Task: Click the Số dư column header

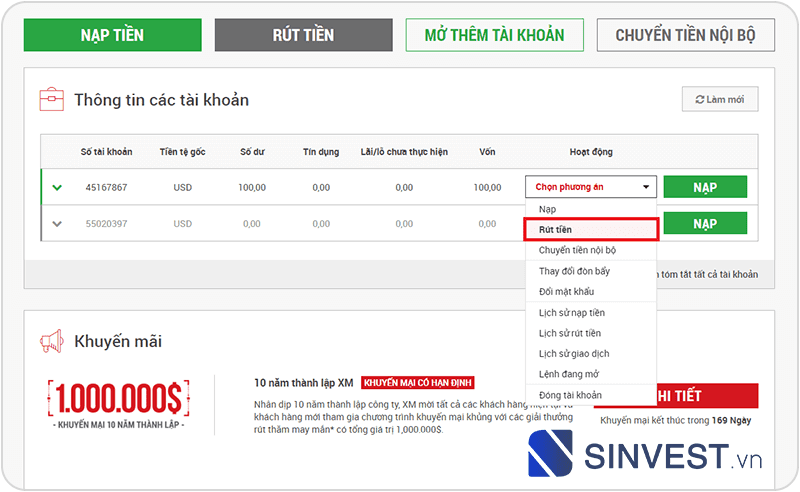Action: (x=252, y=152)
